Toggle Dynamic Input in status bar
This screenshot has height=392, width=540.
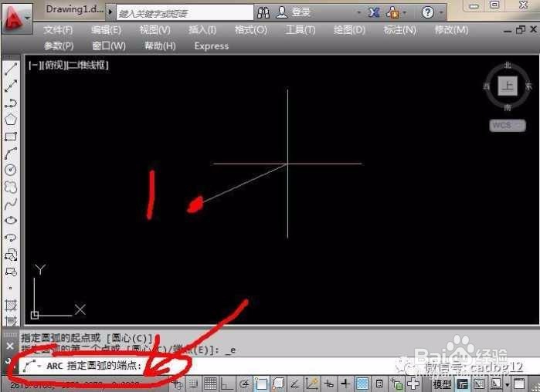(328, 384)
